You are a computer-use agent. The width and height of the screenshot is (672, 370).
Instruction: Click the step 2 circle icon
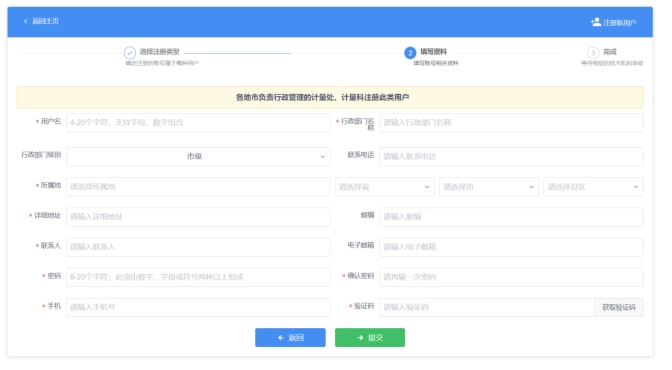click(x=410, y=53)
